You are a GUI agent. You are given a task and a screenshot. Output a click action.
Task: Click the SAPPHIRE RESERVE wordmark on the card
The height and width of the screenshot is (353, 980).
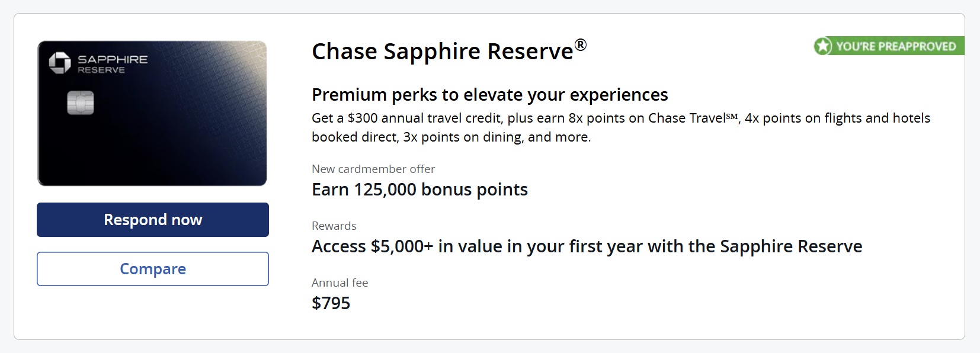[113, 64]
